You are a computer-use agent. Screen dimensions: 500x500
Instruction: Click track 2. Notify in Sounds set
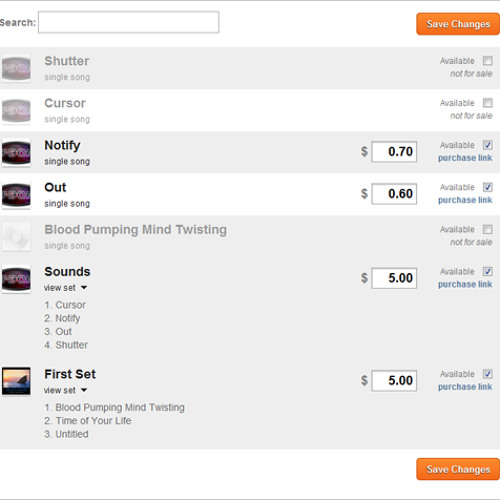(x=62, y=319)
